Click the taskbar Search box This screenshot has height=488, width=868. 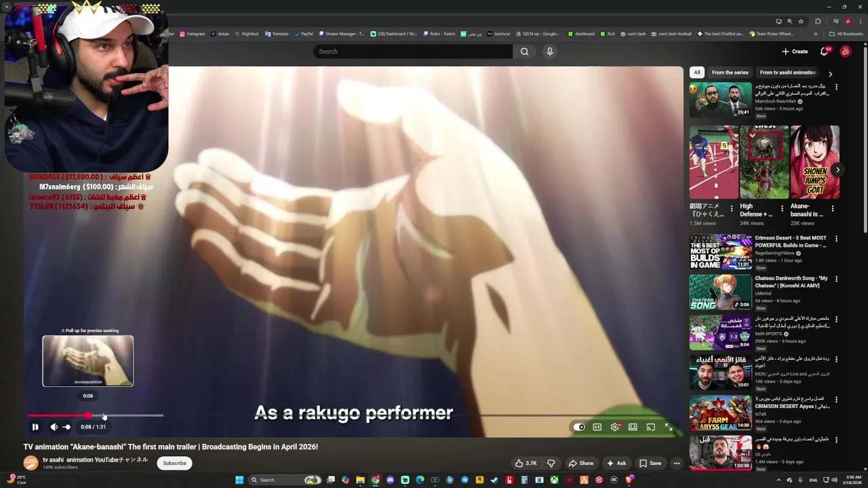285,480
